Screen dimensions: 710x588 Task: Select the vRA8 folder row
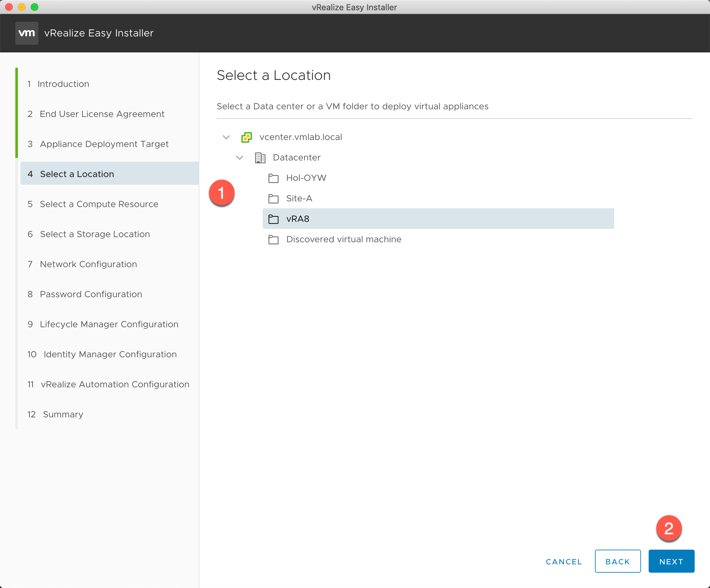tap(438, 219)
